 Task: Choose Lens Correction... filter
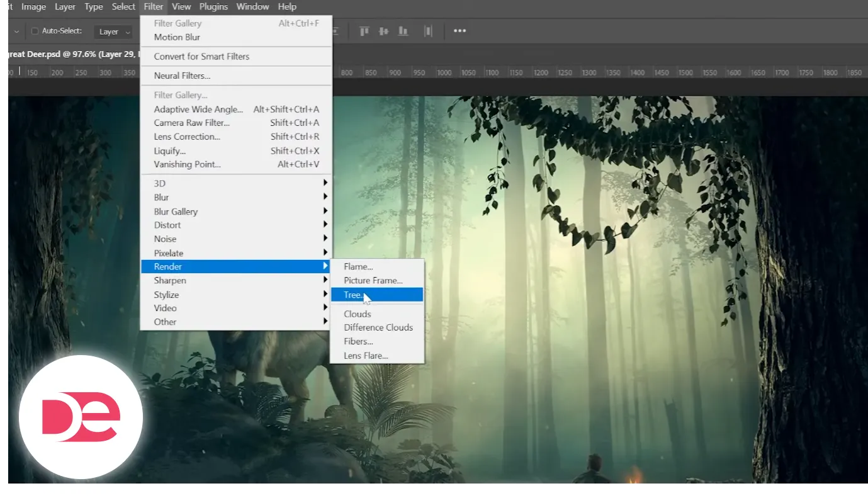[236, 137]
